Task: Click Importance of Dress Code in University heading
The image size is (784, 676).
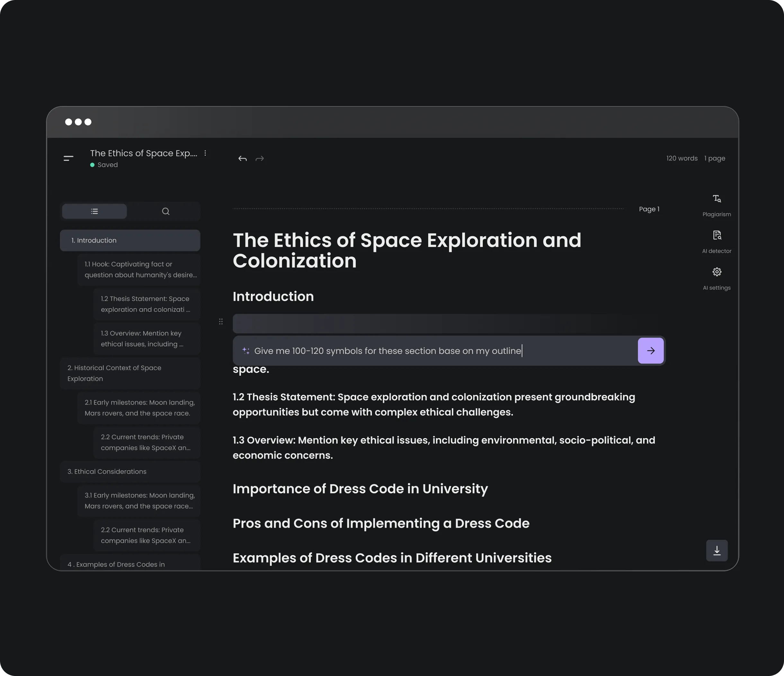Action: (360, 489)
